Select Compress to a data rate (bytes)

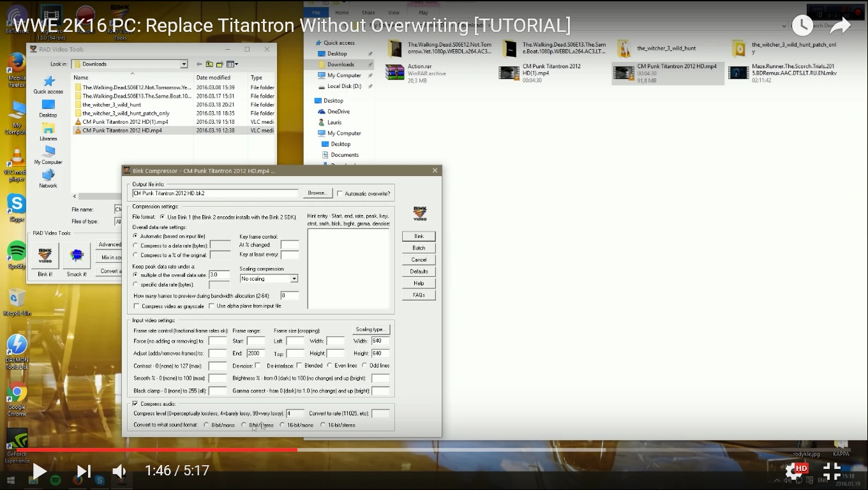coord(135,245)
